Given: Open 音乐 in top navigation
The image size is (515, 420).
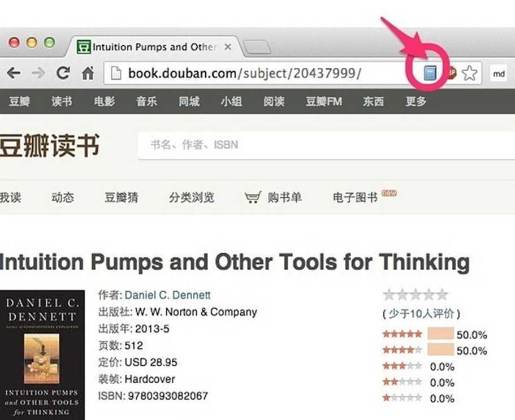Looking at the screenshot, I should pos(147,102).
